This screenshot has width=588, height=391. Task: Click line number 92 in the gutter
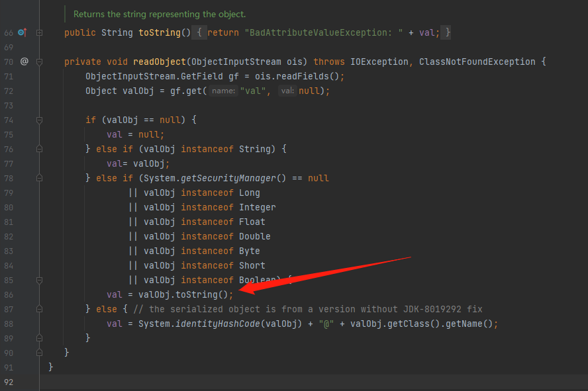(9, 382)
